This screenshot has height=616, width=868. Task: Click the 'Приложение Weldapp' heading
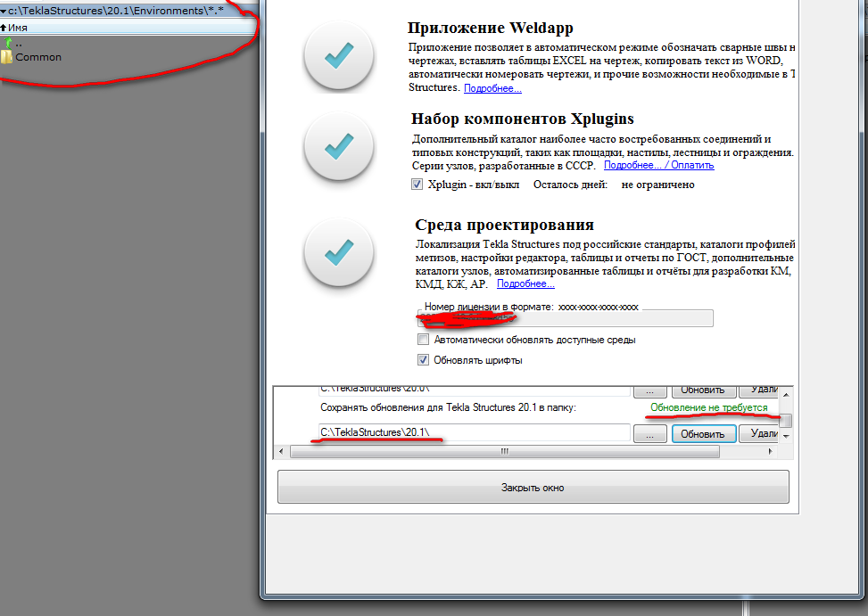tap(491, 28)
